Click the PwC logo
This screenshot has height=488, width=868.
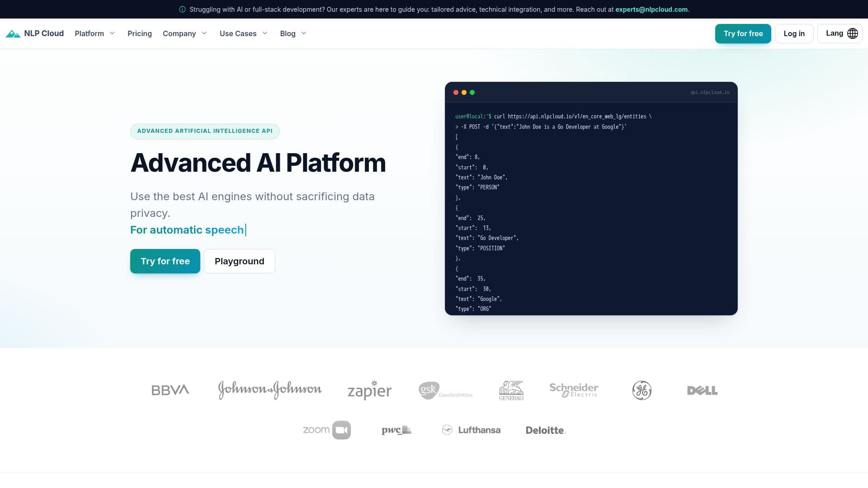396,430
